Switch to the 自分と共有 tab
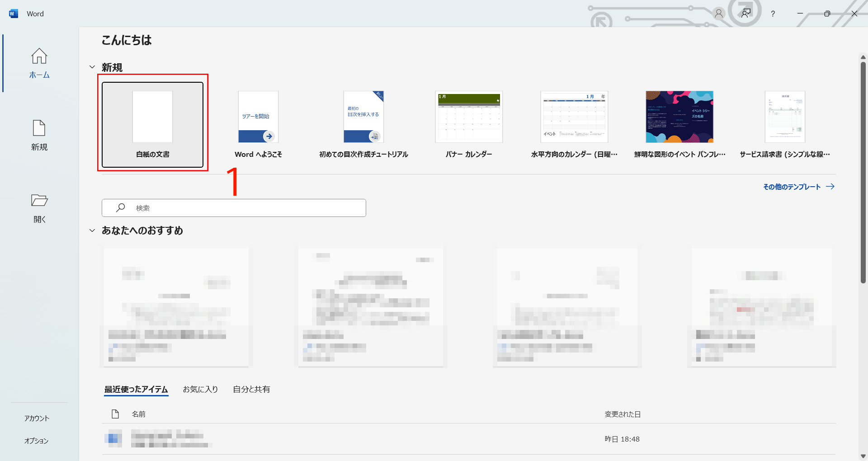This screenshot has height=461, width=868. click(251, 389)
